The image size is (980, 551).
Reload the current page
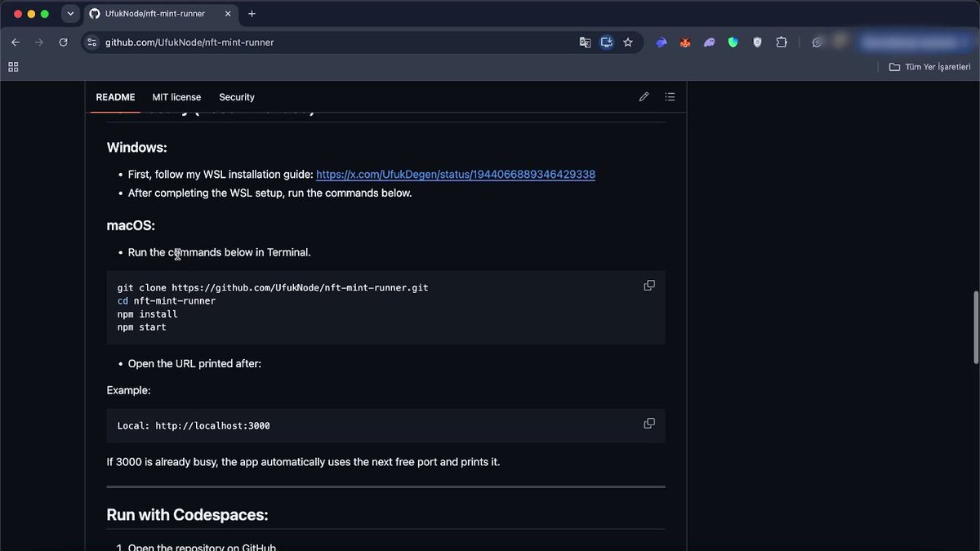pyautogui.click(x=63, y=42)
